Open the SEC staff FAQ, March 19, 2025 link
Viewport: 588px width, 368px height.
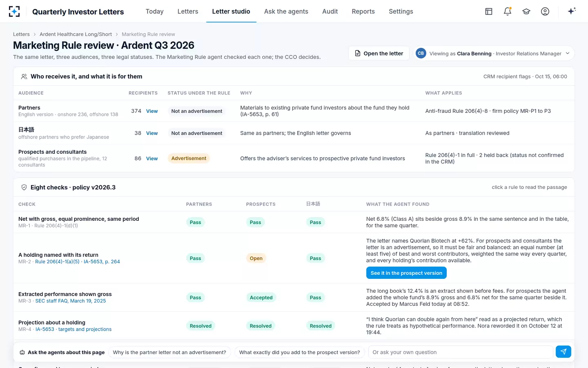coord(71,301)
